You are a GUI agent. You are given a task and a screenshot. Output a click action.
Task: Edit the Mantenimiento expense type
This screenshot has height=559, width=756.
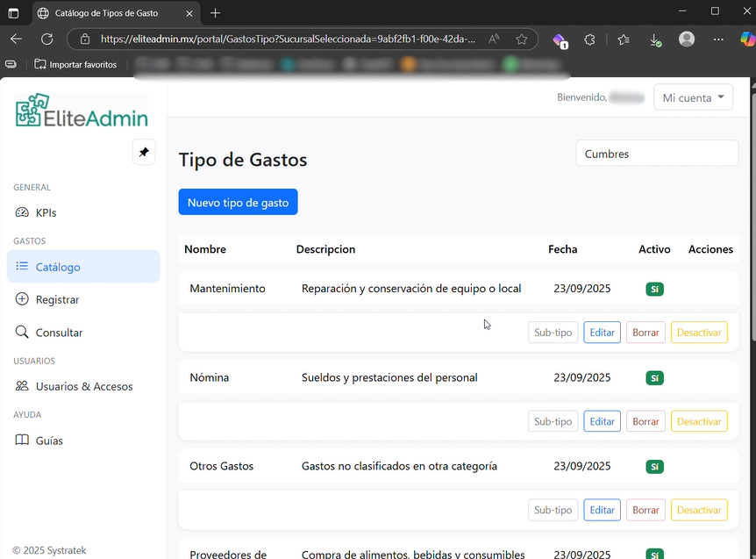coord(602,333)
